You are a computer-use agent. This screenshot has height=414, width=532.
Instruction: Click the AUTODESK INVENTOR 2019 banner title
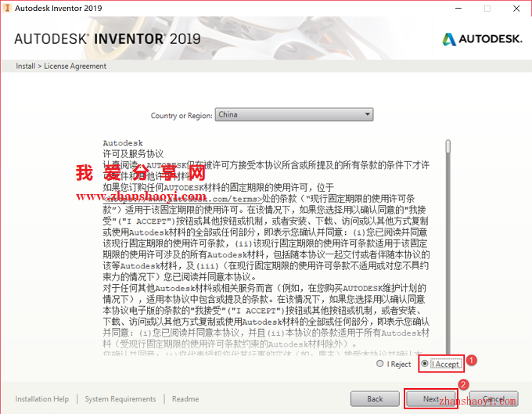point(107,38)
